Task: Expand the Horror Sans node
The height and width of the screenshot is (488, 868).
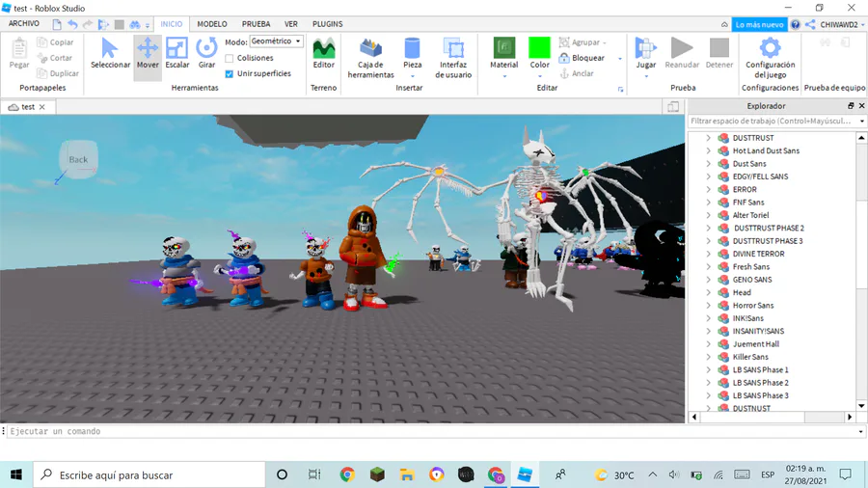Action: tap(708, 306)
